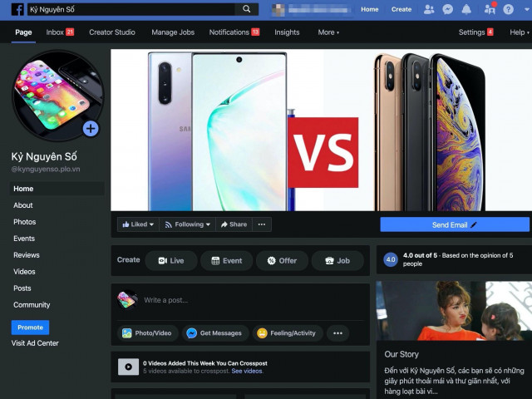Viewport: 532px width, 399px height.
Task: Open the Following dropdown button
Action: pos(187,224)
